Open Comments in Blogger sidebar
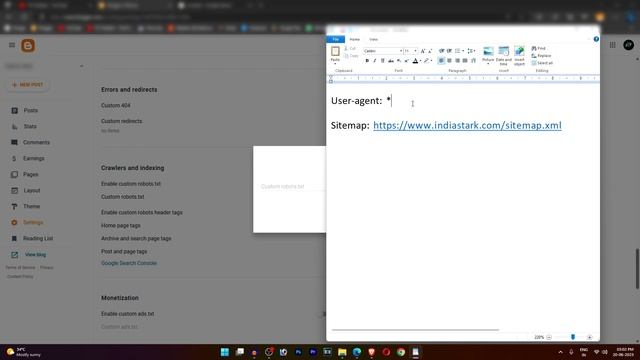Image resolution: width=640 pixels, height=360 pixels. click(x=36, y=142)
